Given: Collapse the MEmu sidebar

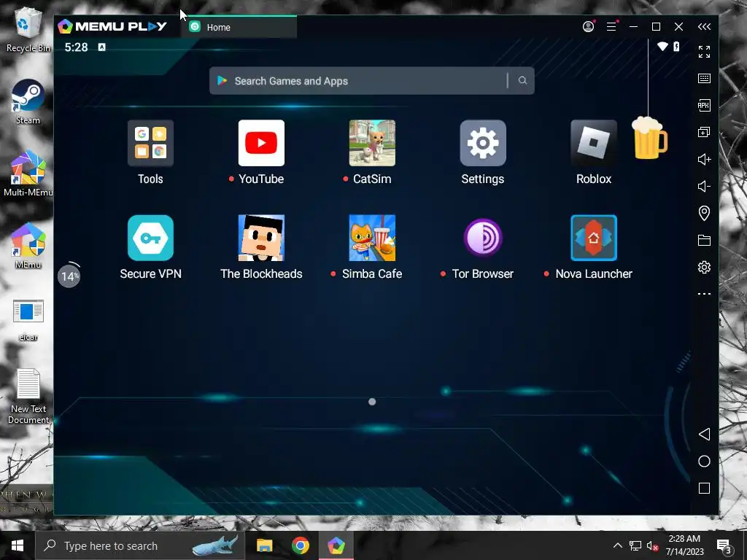Looking at the screenshot, I should point(704,27).
